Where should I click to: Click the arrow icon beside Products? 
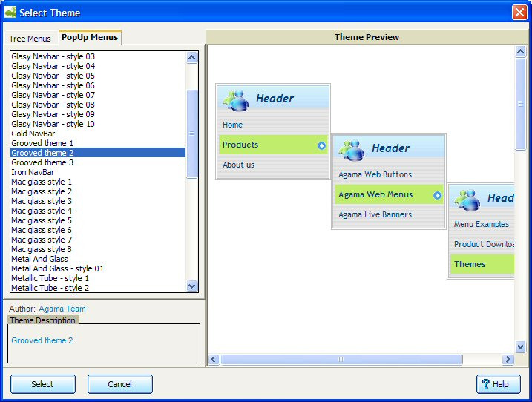tap(321, 145)
